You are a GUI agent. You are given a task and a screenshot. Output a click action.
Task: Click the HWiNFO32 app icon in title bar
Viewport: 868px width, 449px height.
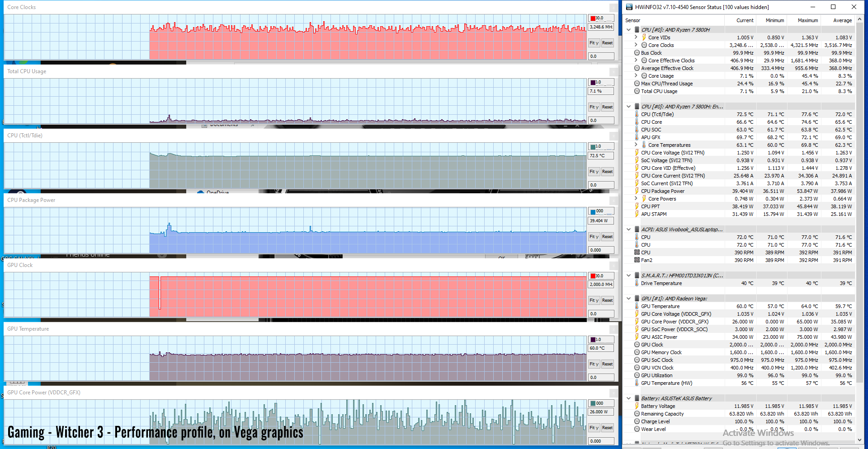(629, 7)
